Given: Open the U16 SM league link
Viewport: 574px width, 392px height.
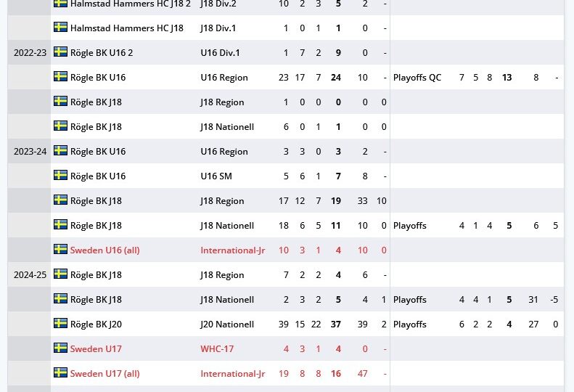Looking at the screenshot, I should 216,176.
